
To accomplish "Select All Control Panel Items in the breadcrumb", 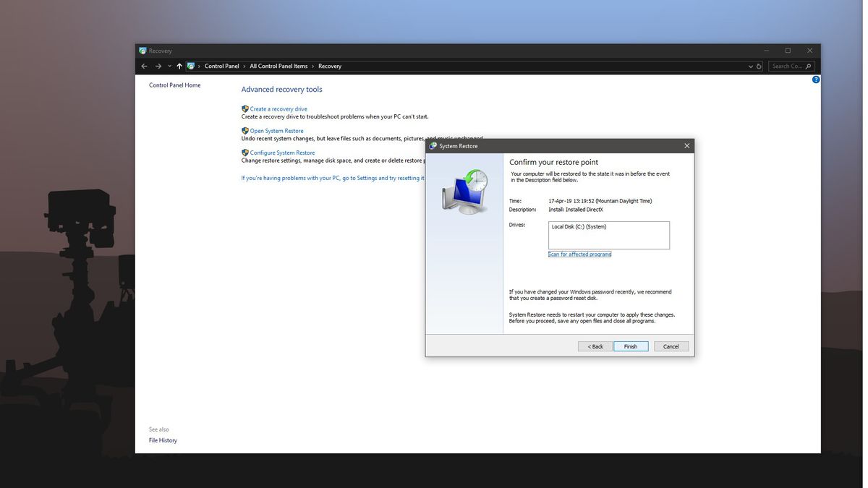I will (278, 66).
